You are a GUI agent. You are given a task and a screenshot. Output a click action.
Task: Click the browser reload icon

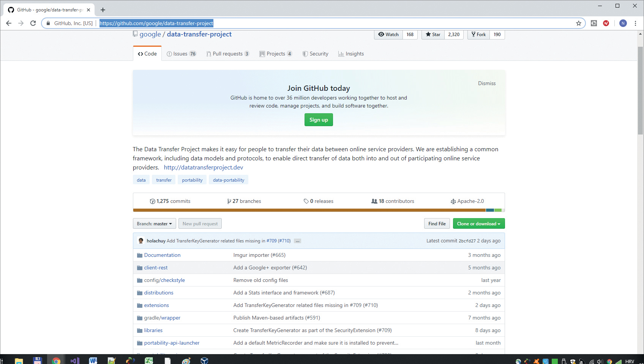pos(33,23)
